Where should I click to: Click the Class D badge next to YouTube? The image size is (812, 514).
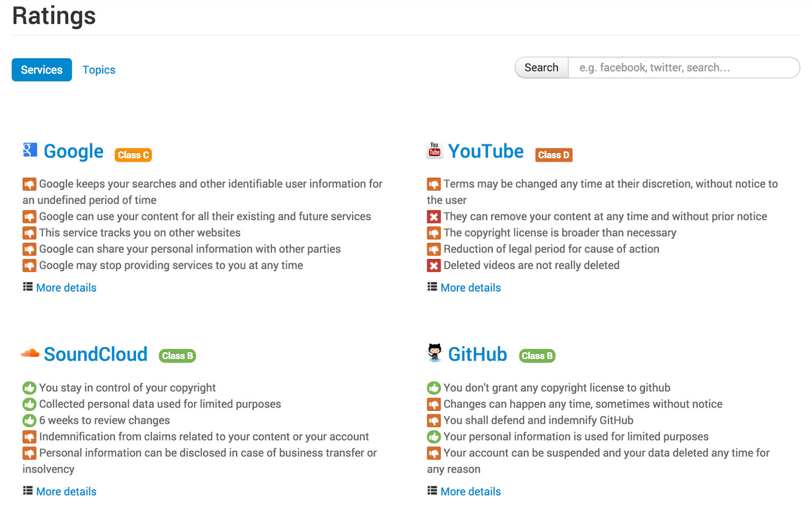[554, 154]
